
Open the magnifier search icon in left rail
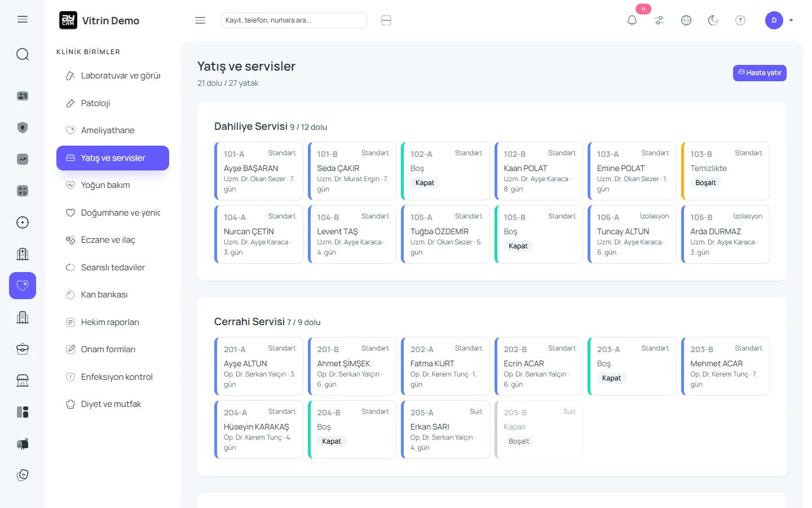(23, 54)
